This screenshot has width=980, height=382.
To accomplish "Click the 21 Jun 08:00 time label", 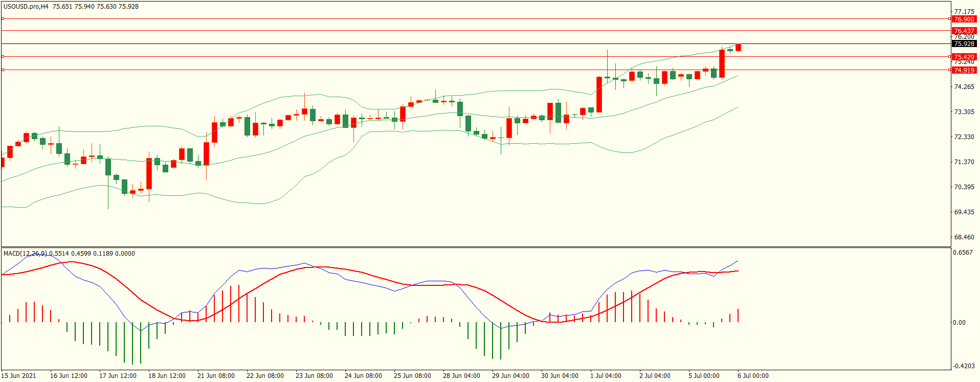I will 216,376.
